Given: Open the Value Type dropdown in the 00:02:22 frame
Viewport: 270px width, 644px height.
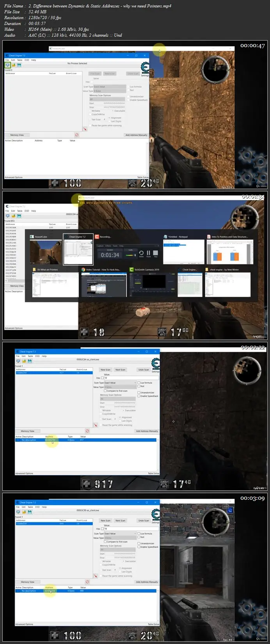Looking at the screenshot, I should (x=120, y=387).
